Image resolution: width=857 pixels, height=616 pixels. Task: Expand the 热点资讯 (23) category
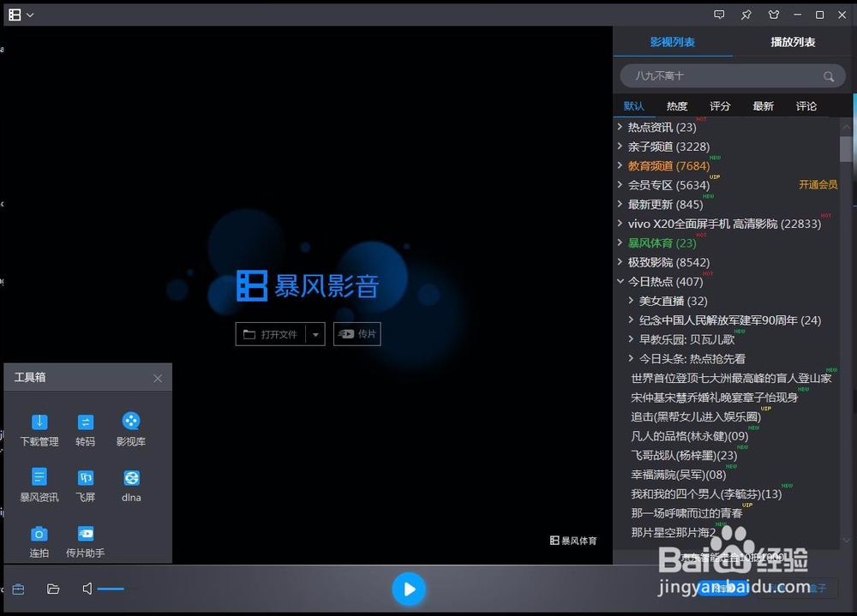(x=620, y=127)
